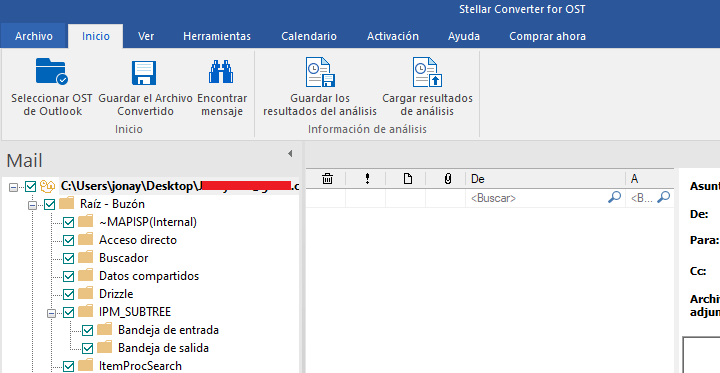Click the magnifier in the De search field
This screenshot has width=720, height=373.
(x=614, y=198)
